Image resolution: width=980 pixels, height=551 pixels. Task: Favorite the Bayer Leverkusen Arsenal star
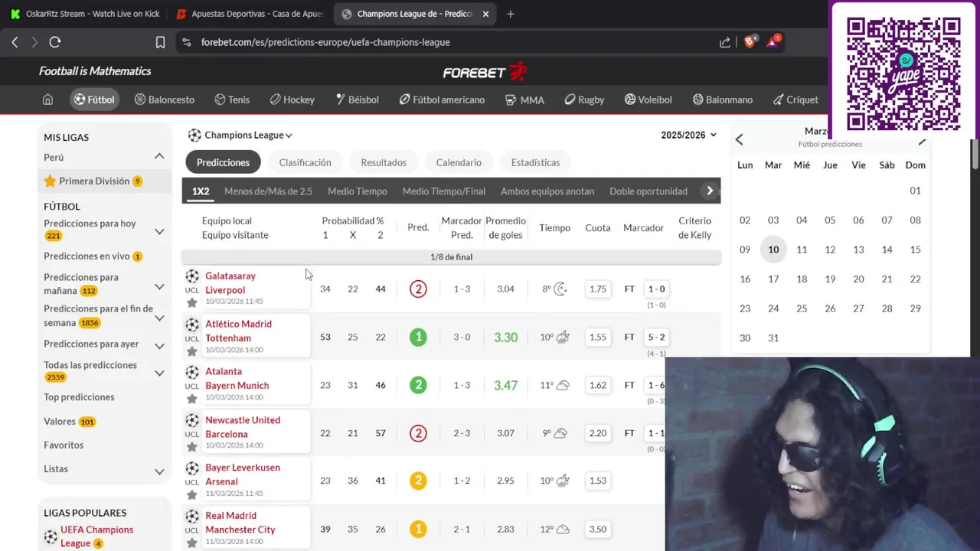pyautogui.click(x=192, y=494)
